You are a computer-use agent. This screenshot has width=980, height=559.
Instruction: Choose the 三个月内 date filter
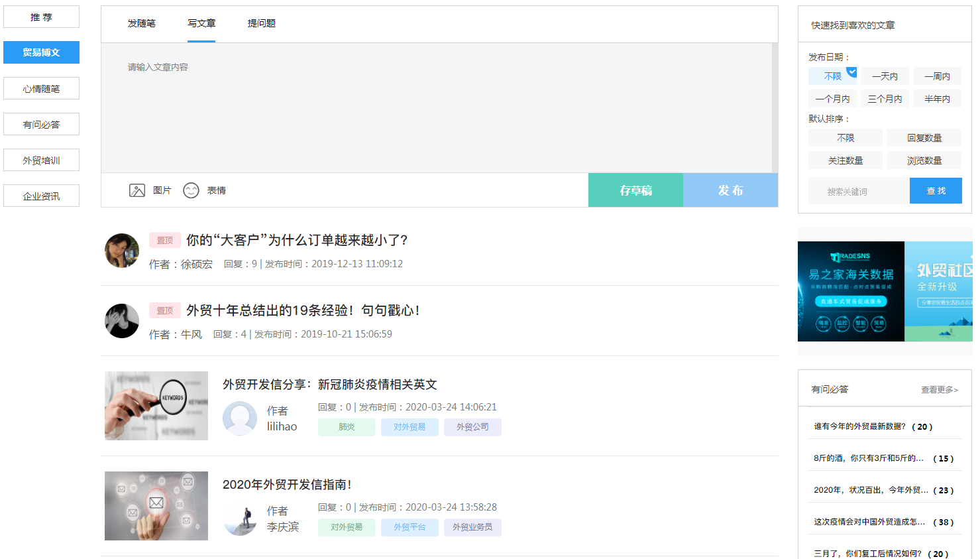click(x=885, y=99)
